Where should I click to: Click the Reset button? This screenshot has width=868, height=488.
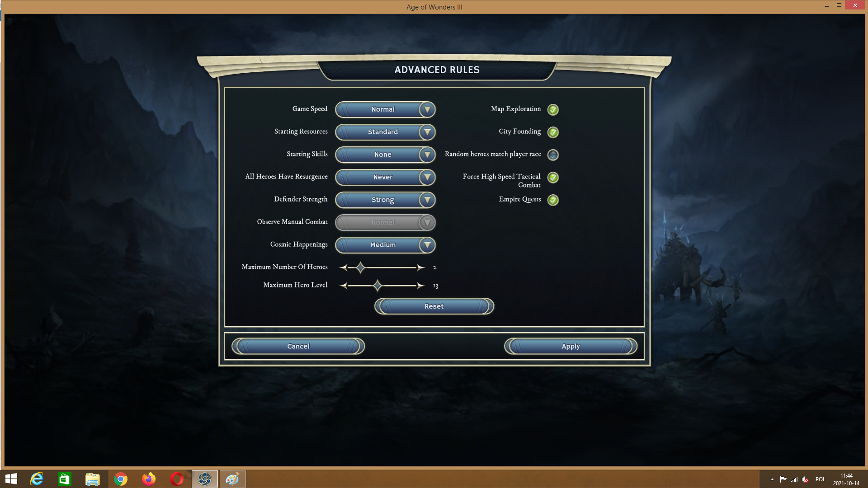click(x=434, y=306)
